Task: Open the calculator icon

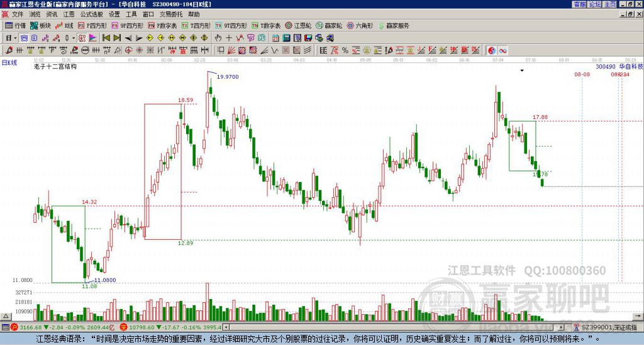Action: 286,38
